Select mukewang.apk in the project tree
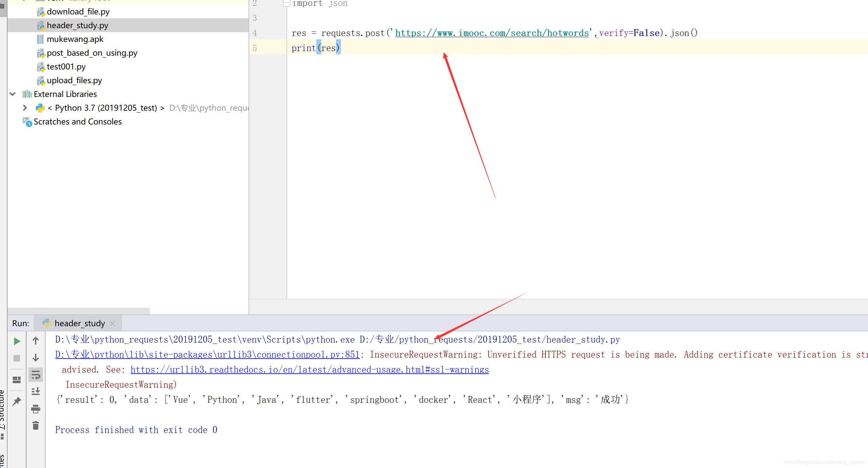The width and height of the screenshot is (868, 468). [75, 39]
